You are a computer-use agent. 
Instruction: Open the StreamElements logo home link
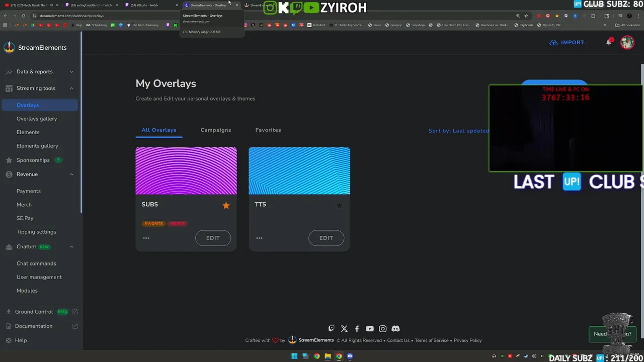pyautogui.click(x=35, y=48)
